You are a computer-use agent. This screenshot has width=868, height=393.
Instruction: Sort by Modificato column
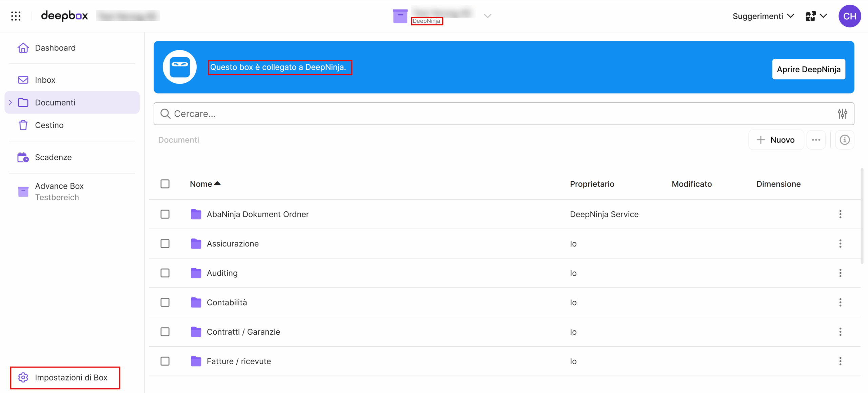pos(692,184)
